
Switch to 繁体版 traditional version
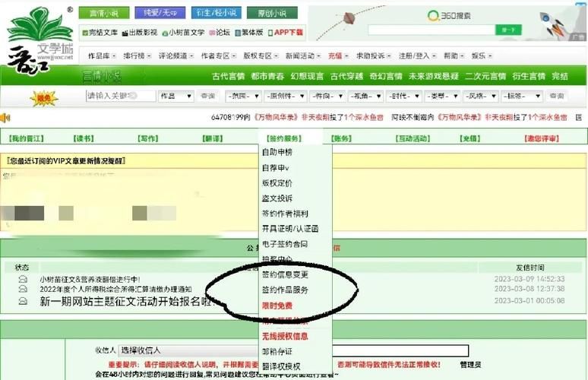pos(248,33)
